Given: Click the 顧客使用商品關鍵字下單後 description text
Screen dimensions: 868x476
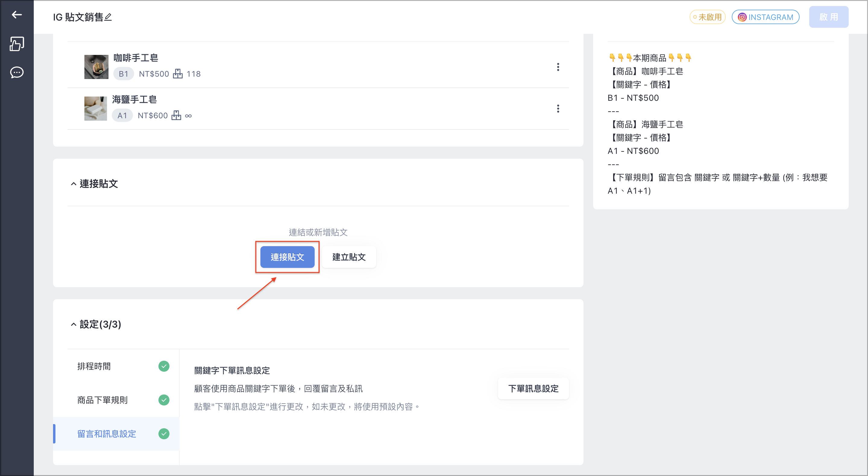Looking at the screenshot, I should click(278, 389).
